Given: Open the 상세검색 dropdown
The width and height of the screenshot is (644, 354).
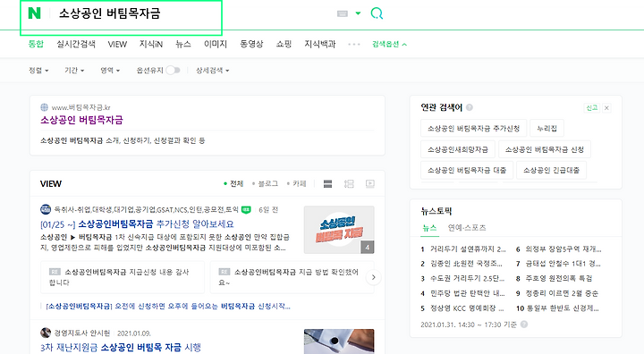Looking at the screenshot, I should point(212,71).
